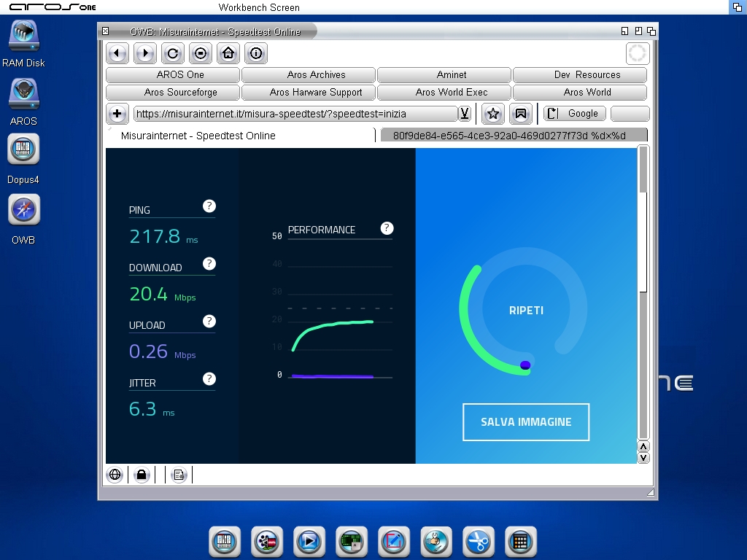Stop page loading in OWB toolbar

coord(201,53)
